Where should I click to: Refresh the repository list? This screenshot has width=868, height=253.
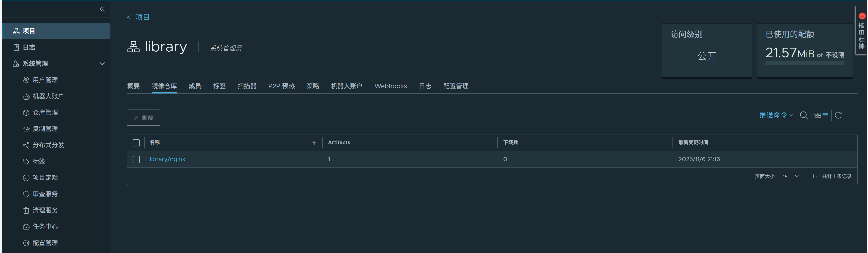[x=838, y=115]
